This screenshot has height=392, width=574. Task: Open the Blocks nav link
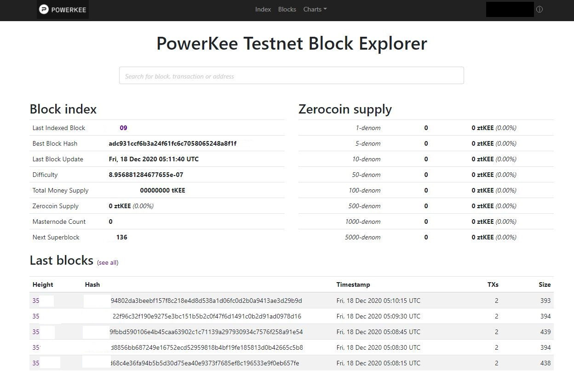click(287, 9)
